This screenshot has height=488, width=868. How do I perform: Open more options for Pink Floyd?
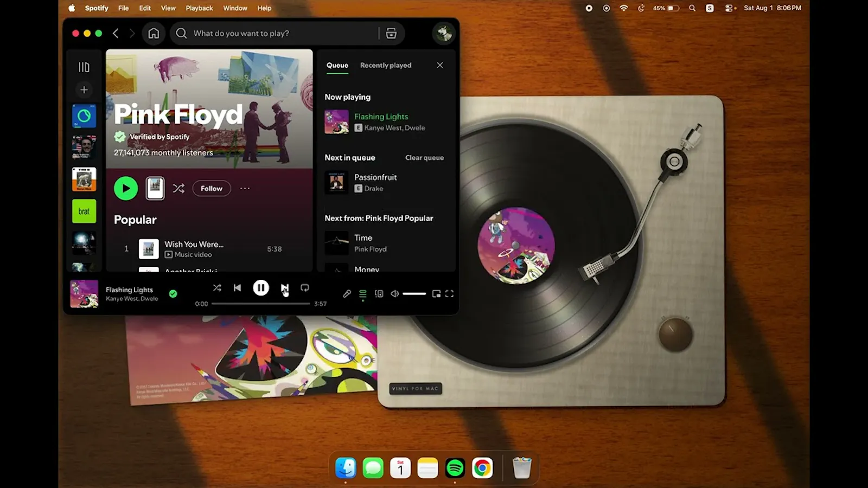coord(245,188)
